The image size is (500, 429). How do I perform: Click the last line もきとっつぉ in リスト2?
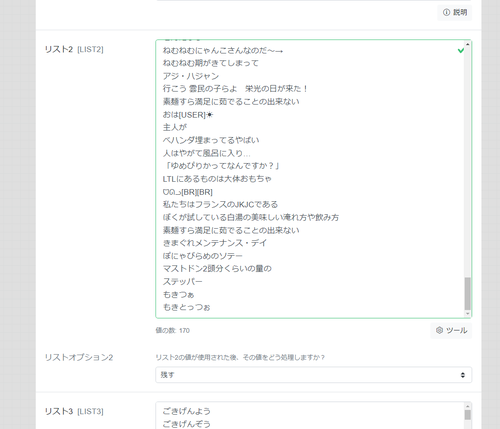click(186, 307)
